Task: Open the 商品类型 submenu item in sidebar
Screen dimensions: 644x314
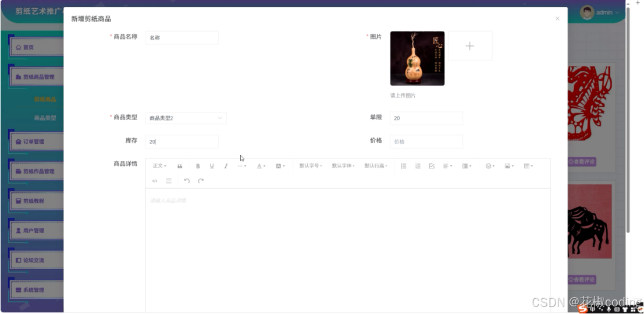Action: coord(45,118)
